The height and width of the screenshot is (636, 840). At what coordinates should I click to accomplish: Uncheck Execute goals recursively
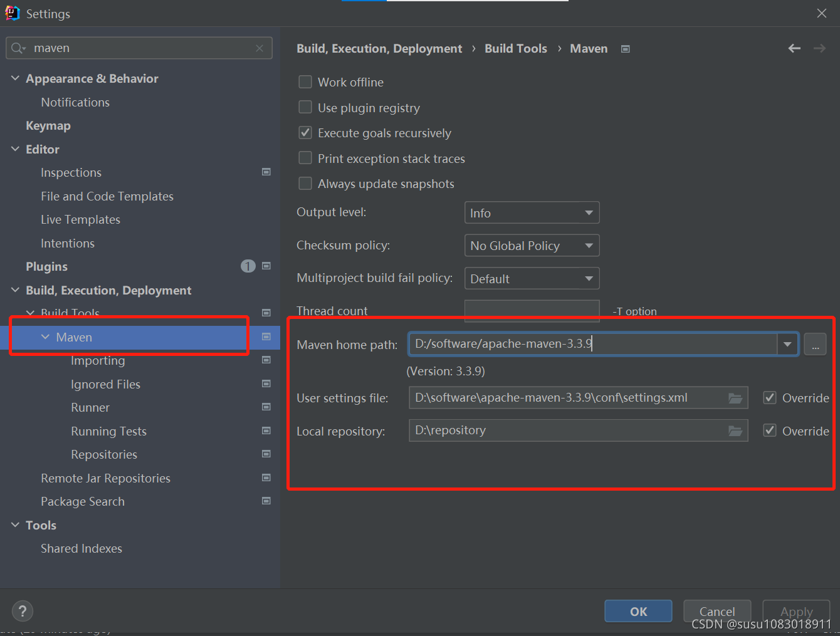click(305, 133)
